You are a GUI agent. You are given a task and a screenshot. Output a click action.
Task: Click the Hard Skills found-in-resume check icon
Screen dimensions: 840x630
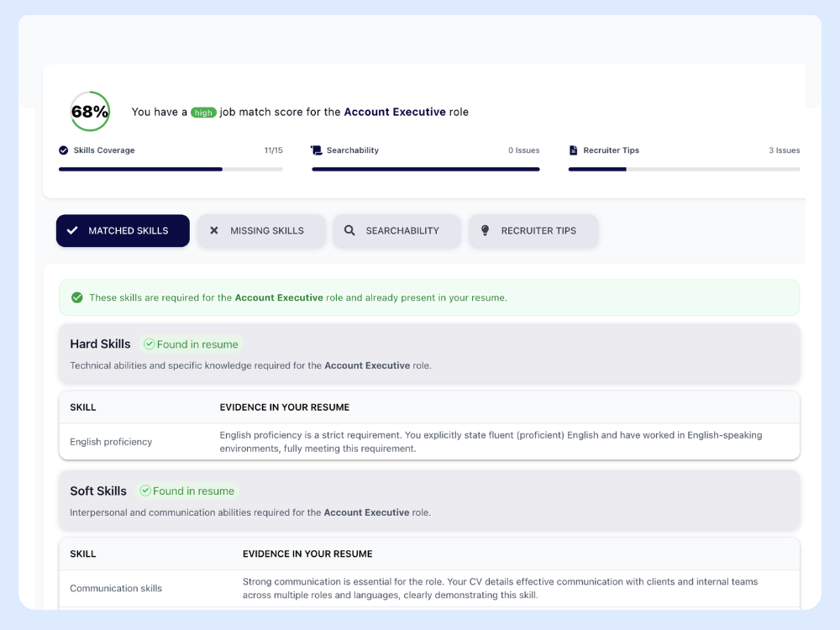[150, 344]
